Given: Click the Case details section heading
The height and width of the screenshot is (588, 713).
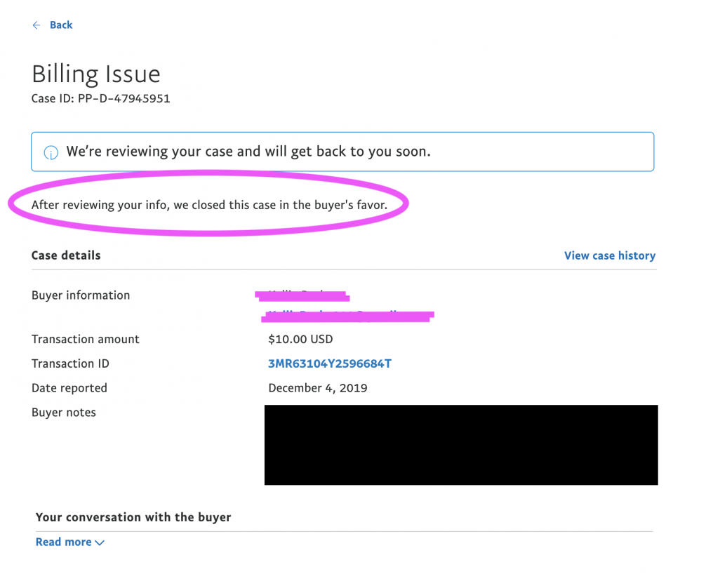Looking at the screenshot, I should click(66, 255).
